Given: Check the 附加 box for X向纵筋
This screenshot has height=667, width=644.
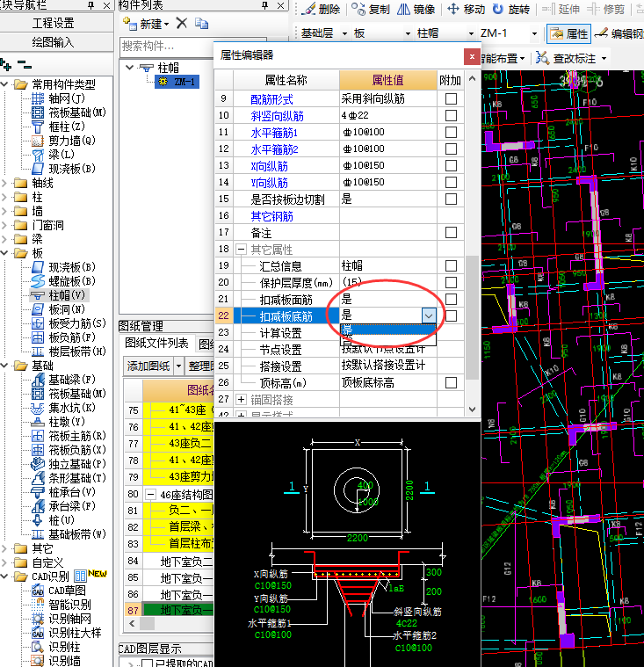Looking at the screenshot, I should 451,165.
